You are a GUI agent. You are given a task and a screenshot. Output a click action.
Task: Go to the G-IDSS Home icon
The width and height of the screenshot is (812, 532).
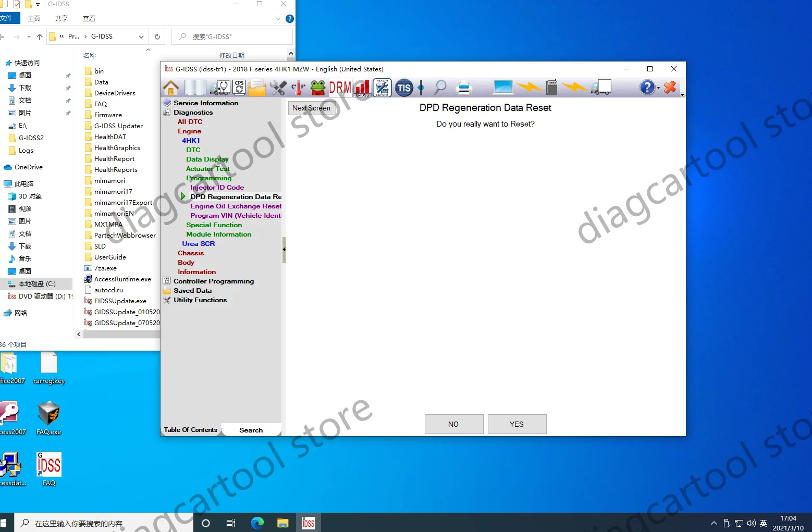coord(171,88)
